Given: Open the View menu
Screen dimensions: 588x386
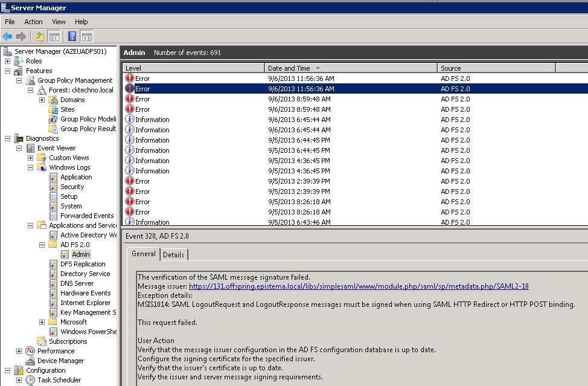Looking at the screenshot, I should [59, 22].
